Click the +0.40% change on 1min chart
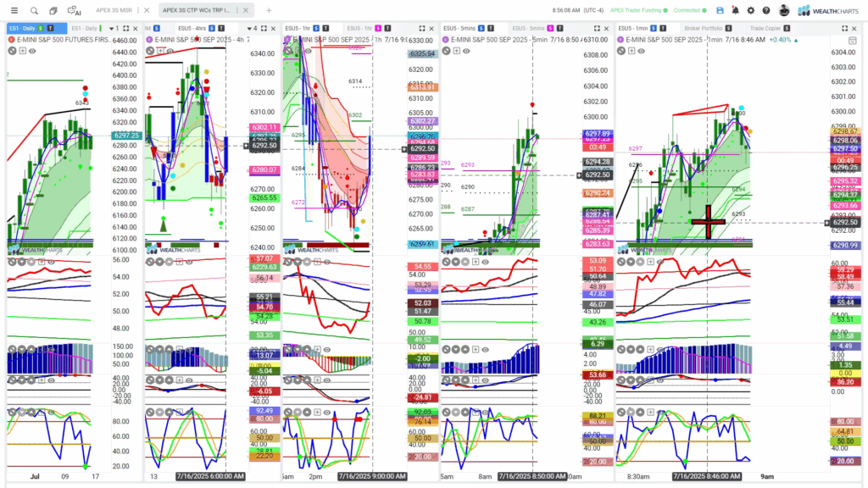 pyautogui.click(x=780, y=40)
